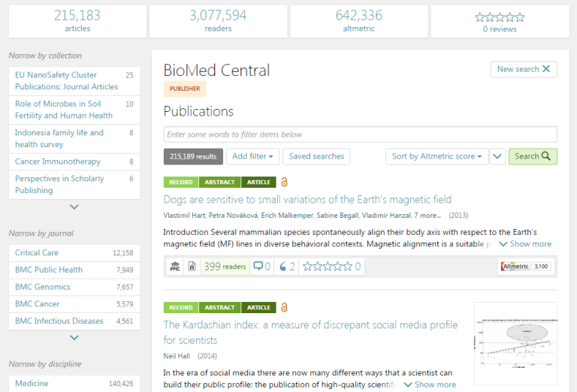
Task: Open RECORD tab of Kardashian article
Action: 181,307
